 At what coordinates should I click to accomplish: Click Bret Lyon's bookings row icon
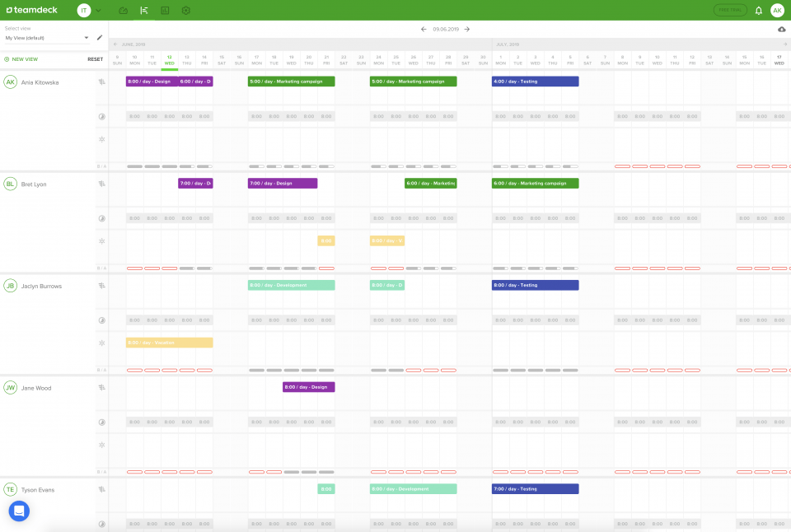[102, 184]
